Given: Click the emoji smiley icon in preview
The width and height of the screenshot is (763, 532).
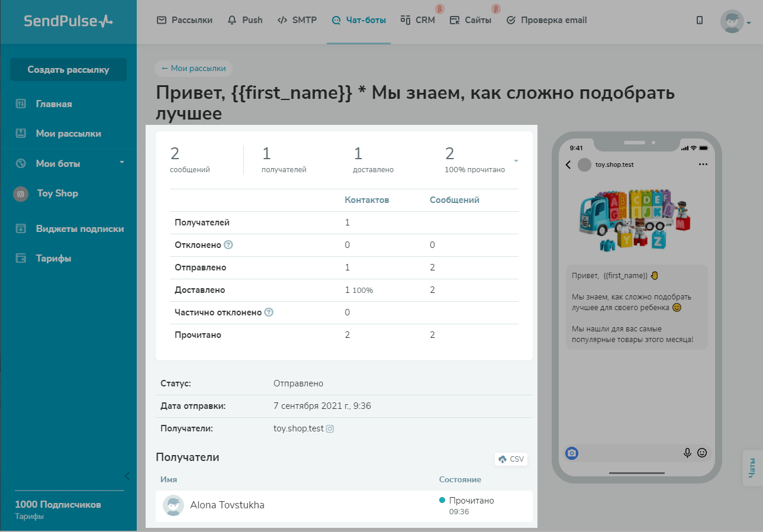Looking at the screenshot, I should click(x=702, y=453).
